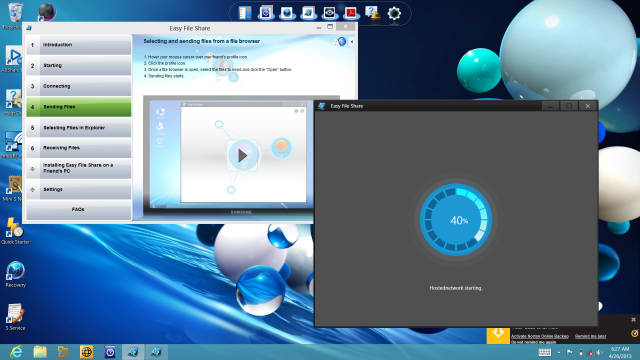The height and width of the screenshot is (360, 640).
Task: Click the heading 'Selecting and sending files from a file browser'
Action: (202, 41)
